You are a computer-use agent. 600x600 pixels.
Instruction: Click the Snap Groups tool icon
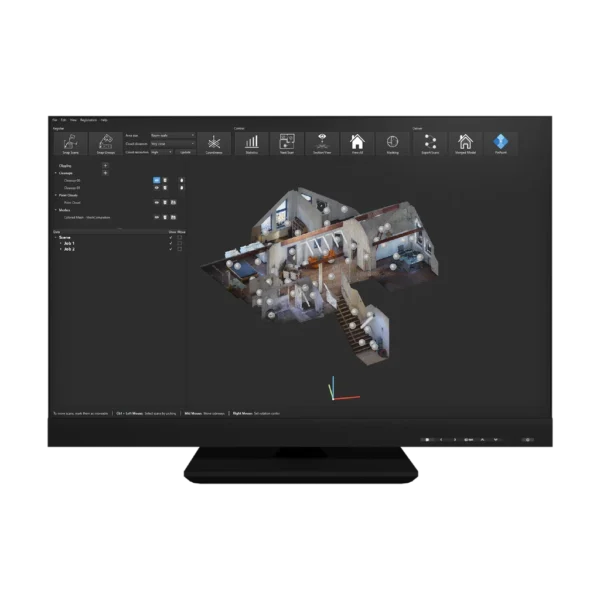(x=106, y=143)
